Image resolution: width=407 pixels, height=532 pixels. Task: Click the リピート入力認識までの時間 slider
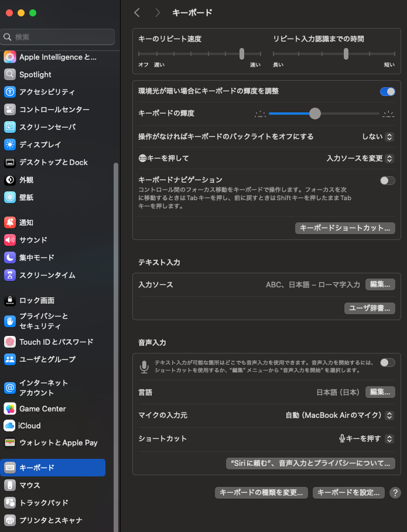[334, 54]
